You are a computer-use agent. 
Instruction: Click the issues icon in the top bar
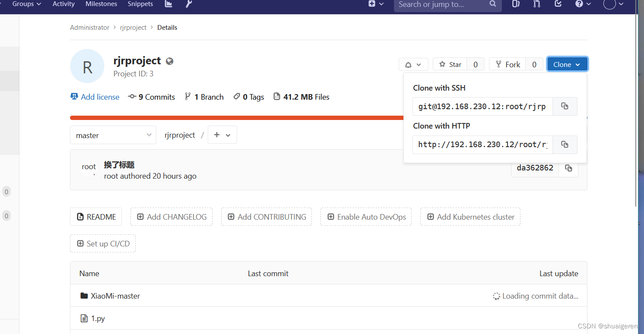click(515, 4)
